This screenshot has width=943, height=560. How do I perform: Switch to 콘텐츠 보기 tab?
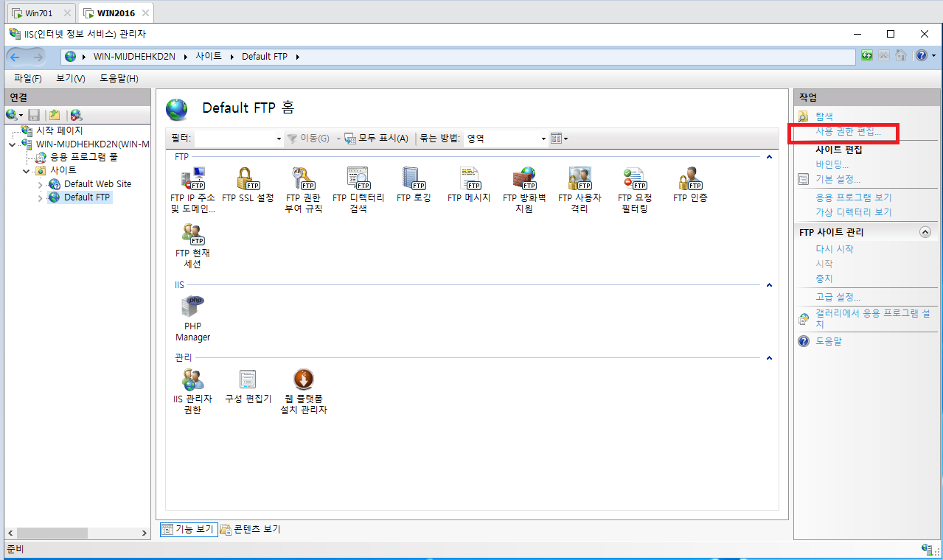(251, 529)
